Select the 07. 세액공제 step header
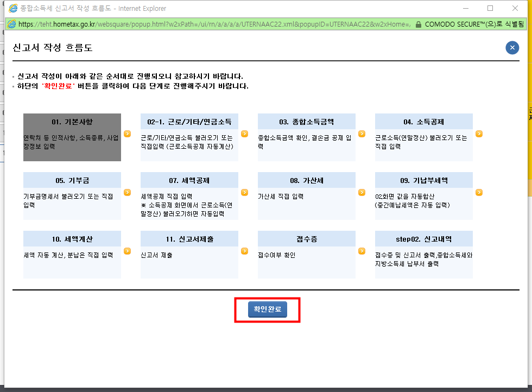This screenshot has height=392, width=532. 189,181
